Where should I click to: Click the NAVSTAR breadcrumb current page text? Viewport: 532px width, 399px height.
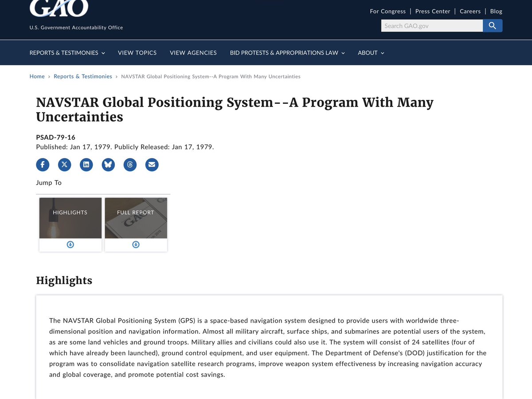point(211,76)
